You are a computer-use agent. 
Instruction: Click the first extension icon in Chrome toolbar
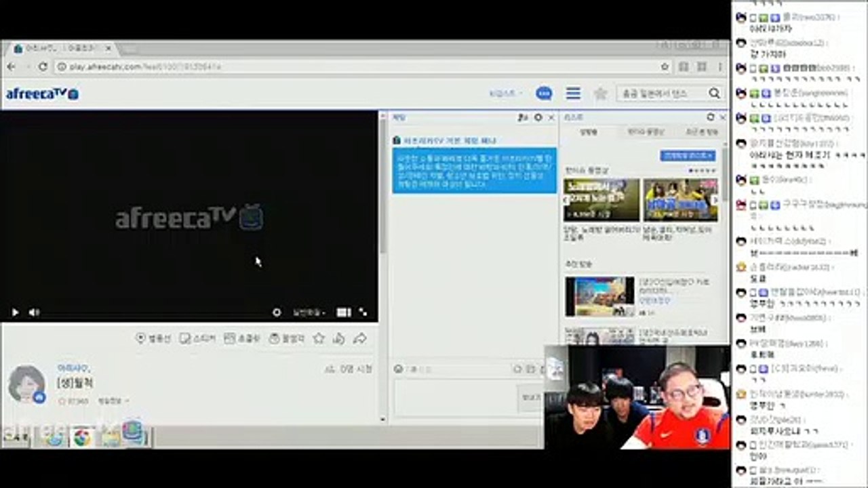click(684, 66)
